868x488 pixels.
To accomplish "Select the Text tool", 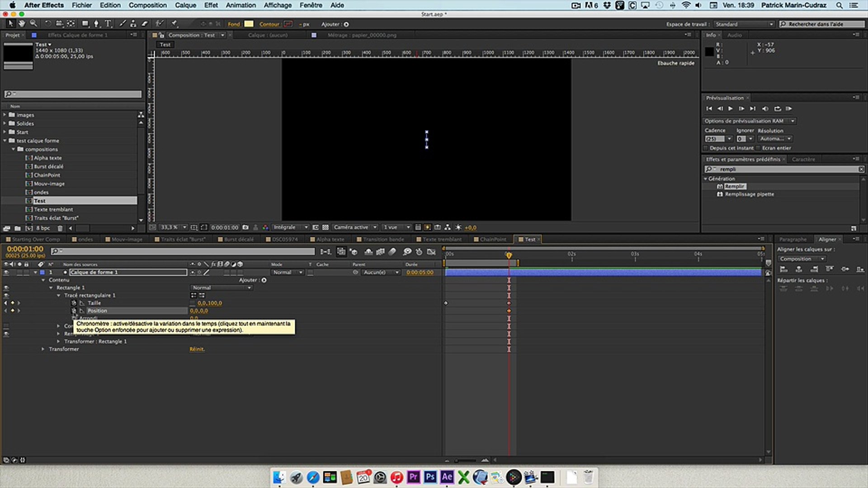I will (108, 23).
